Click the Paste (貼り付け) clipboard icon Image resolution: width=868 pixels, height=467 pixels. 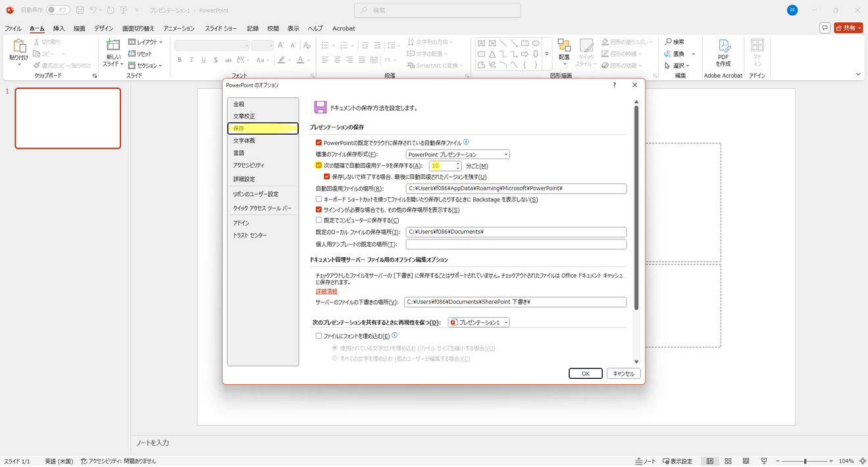click(18, 47)
